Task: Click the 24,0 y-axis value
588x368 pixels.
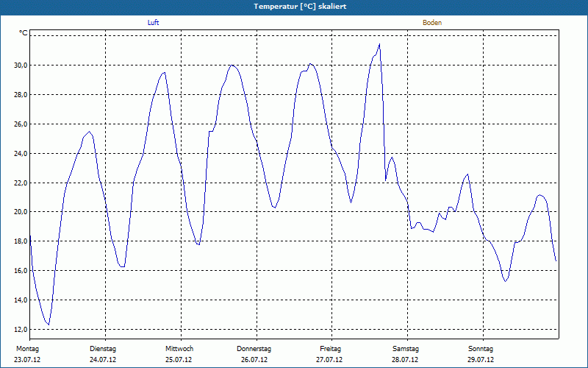Action: point(21,153)
